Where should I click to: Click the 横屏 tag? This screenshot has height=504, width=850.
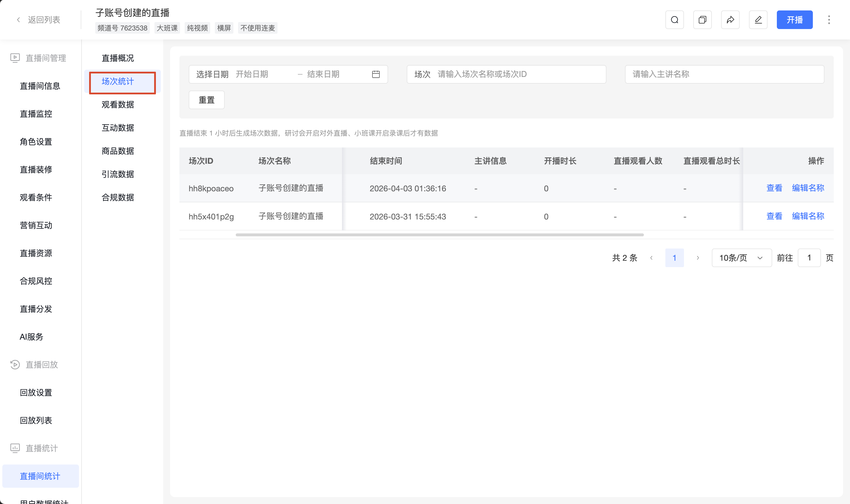[224, 28]
